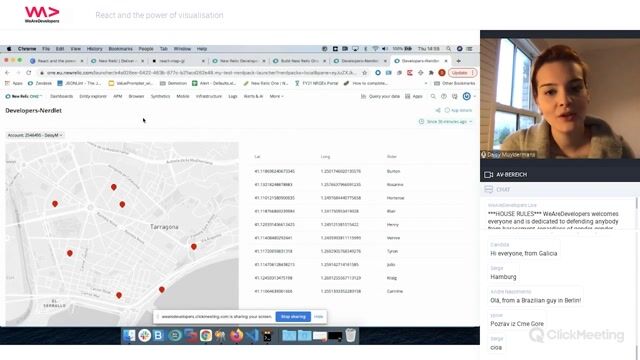
Task: Click the Wi-Fi icon in menu bar
Action: click(x=375, y=49)
